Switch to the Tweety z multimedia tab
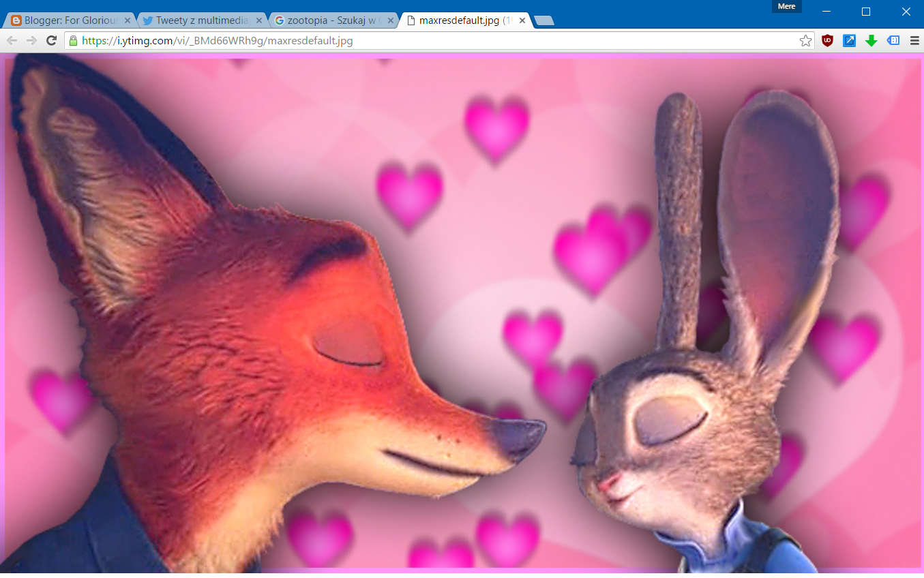The width and height of the screenshot is (924, 578). (x=201, y=20)
